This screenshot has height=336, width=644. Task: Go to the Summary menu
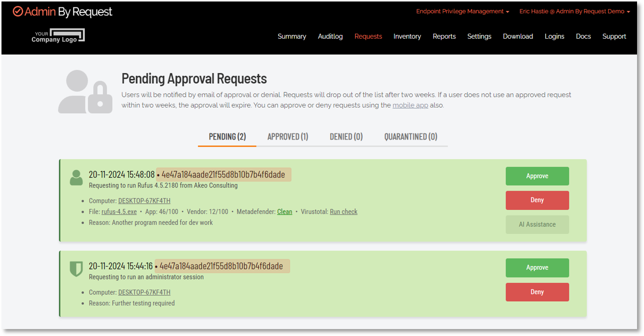[292, 36]
